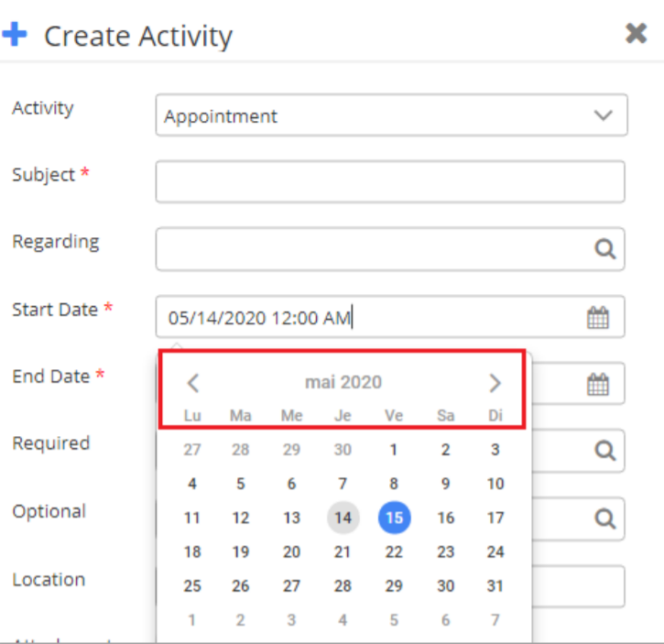The width and height of the screenshot is (664, 644).
Task: Open the Start Date calendar icon
Action: click(597, 318)
